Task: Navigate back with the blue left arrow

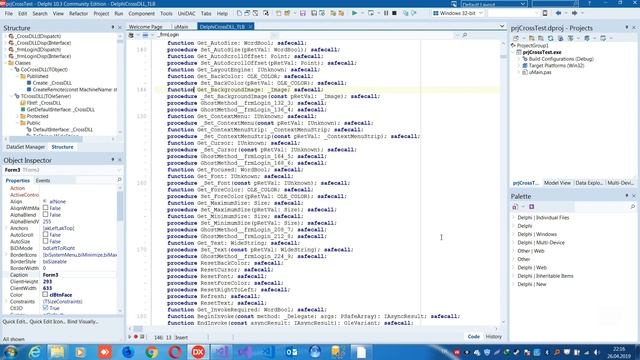Action: [558, 13]
